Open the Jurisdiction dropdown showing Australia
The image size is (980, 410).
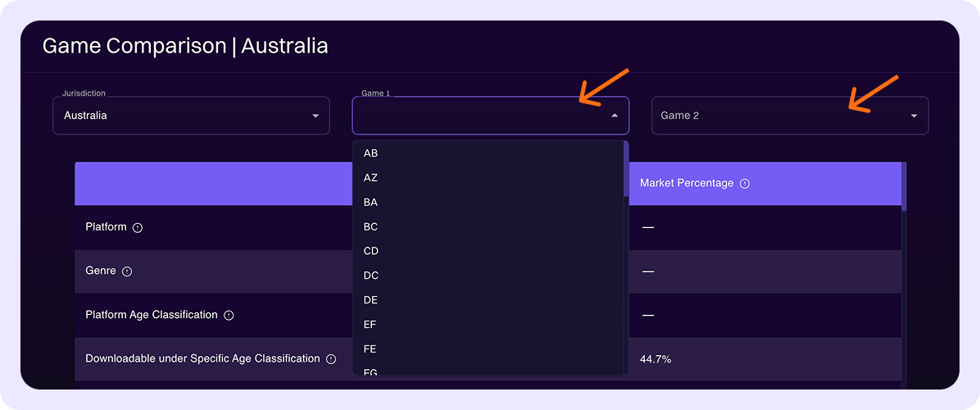[191, 116]
